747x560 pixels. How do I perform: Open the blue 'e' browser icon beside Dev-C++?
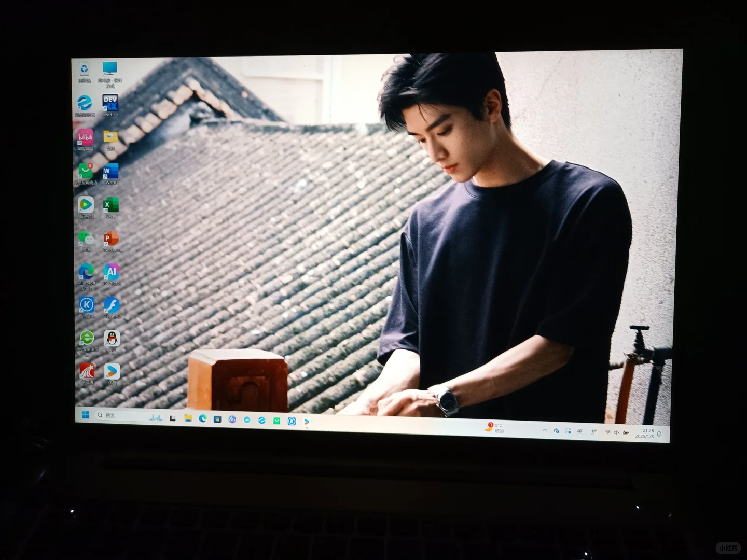tap(85, 105)
